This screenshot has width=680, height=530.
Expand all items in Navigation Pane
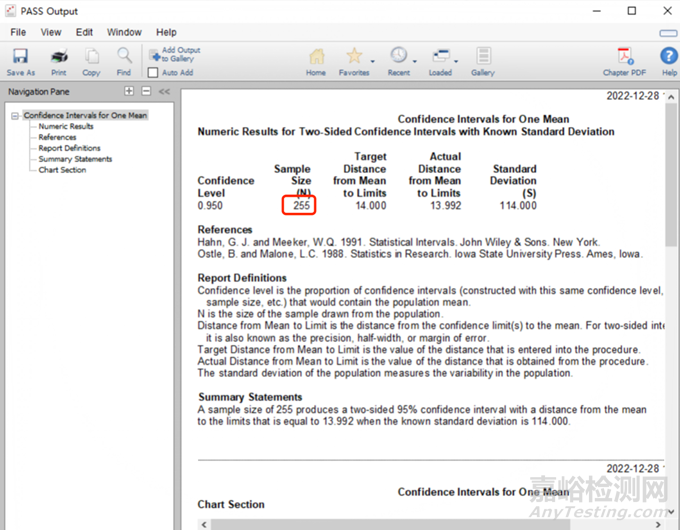tap(129, 91)
